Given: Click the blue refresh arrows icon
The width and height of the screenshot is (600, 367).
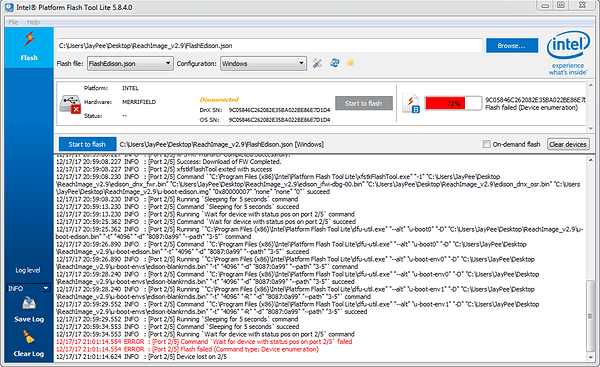Looking at the screenshot, I should [x=335, y=63].
